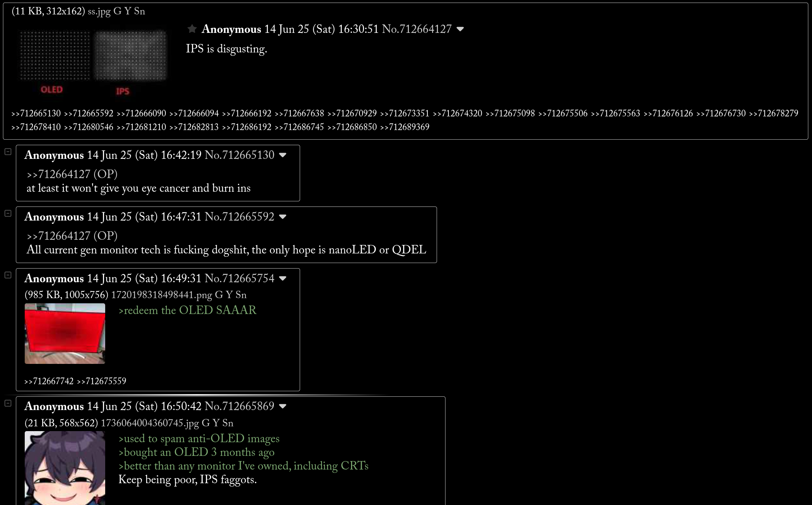The width and height of the screenshot is (812, 505).
Task: Follow backlink >>712678279 under the OP
Action: tap(774, 113)
